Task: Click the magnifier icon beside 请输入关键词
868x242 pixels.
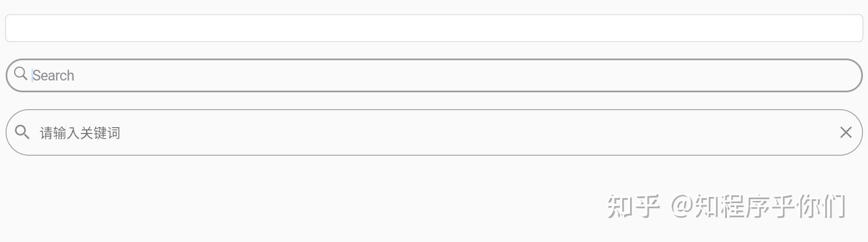Action: point(23,132)
